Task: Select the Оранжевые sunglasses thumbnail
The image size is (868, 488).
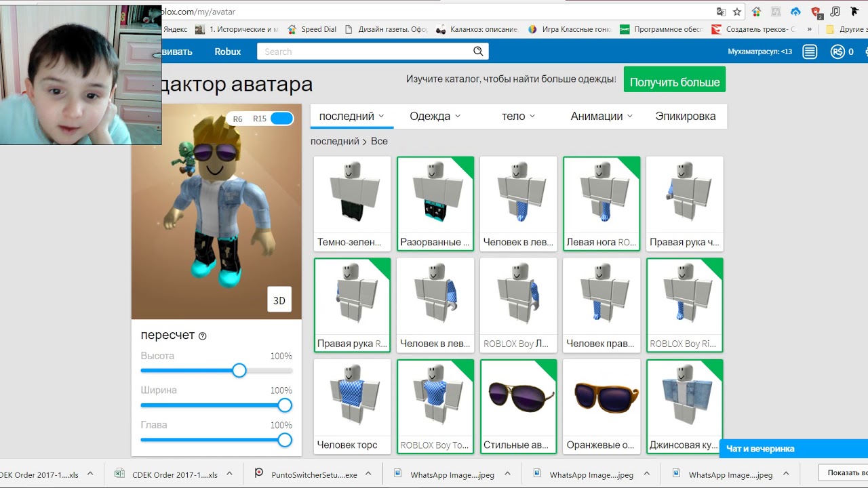Action: (601, 406)
